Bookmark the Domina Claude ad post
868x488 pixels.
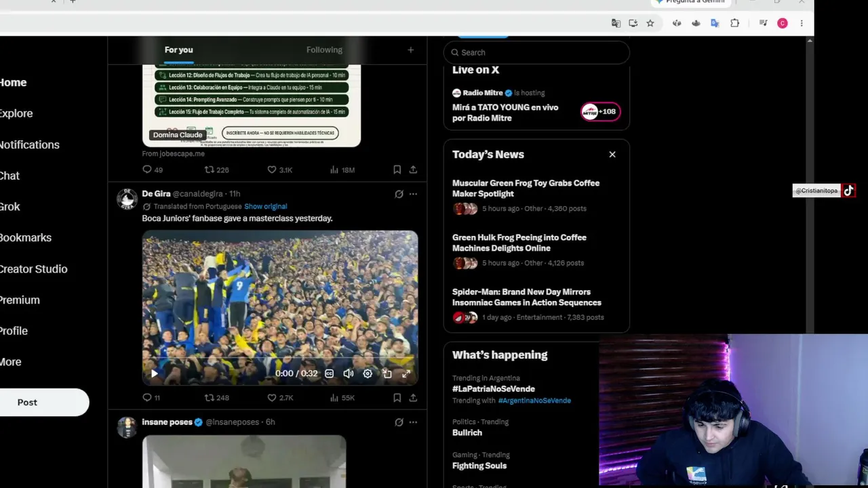[397, 169]
